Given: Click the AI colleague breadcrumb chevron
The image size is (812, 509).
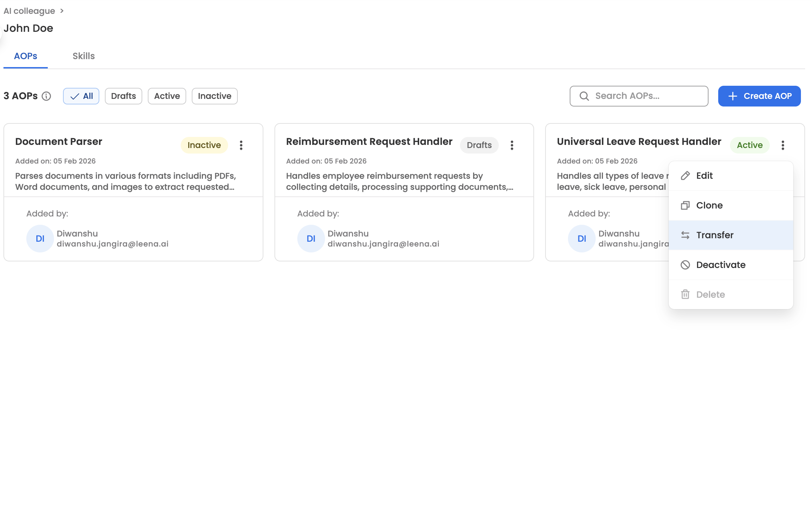Looking at the screenshot, I should tap(62, 11).
